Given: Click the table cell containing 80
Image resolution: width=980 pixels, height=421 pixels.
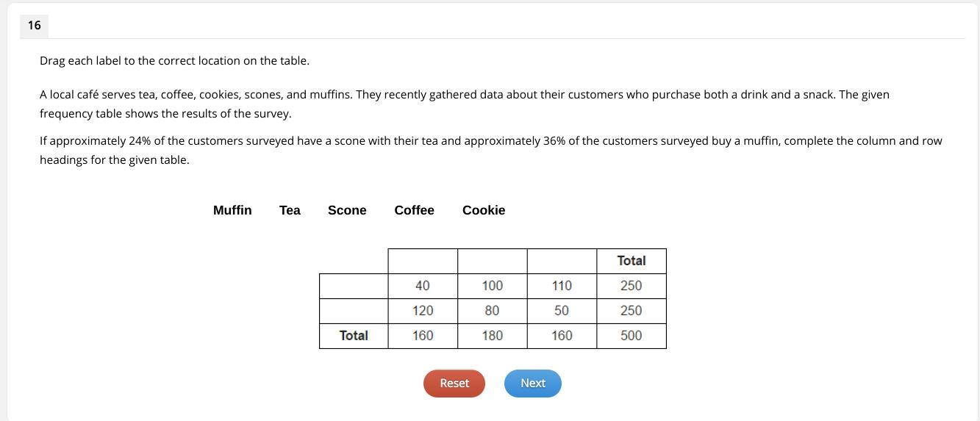Looking at the screenshot, I should 492,311.
